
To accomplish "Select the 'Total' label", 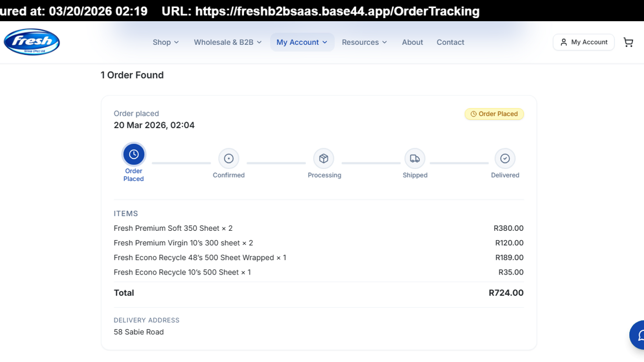I will pyautogui.click(x=124, y=293).
